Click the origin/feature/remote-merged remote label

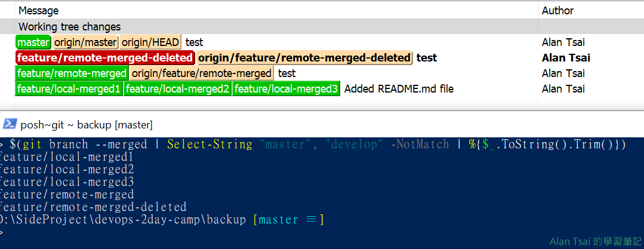[202, 73]
